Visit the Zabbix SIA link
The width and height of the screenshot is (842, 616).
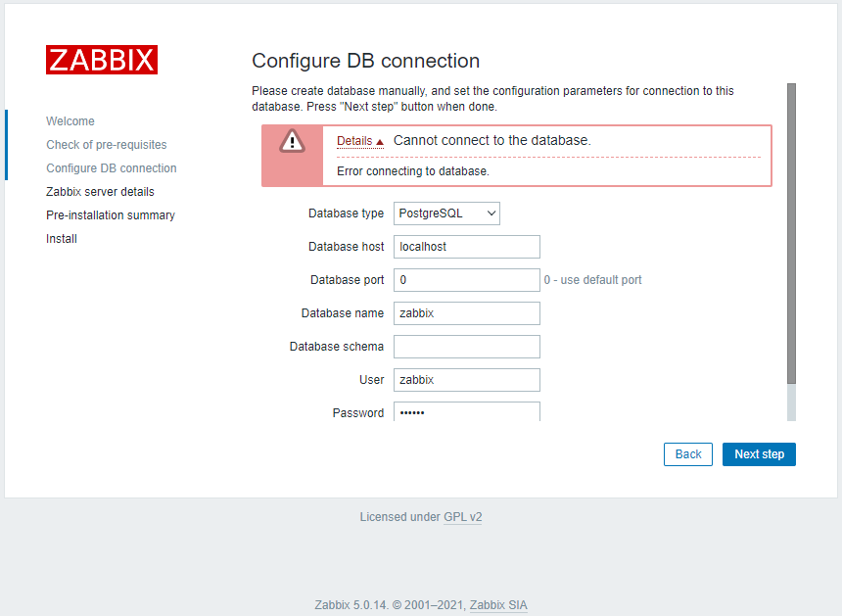tap(497, 604)
